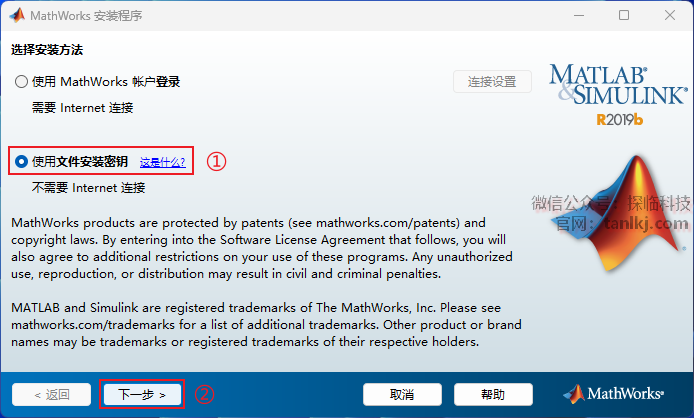
Task: Click the MathWorks logo in the footer
Action: coord(613,394)
